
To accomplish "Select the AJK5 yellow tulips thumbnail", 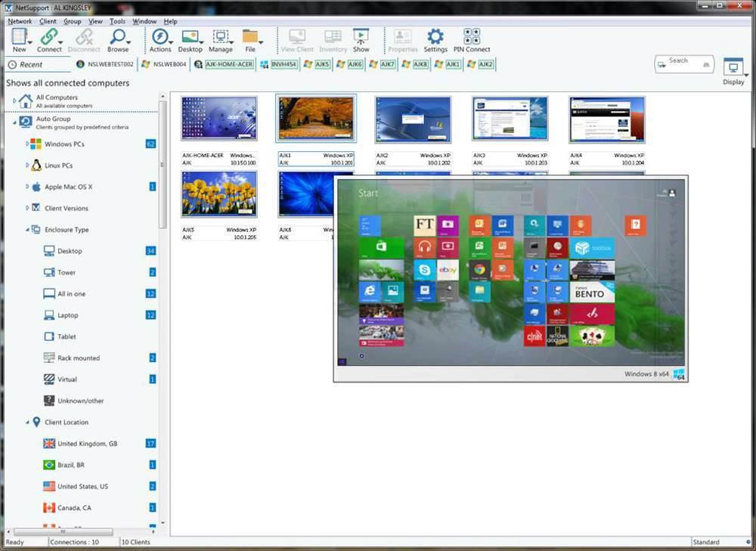I will pyautogui.click(x=219, y=193).
